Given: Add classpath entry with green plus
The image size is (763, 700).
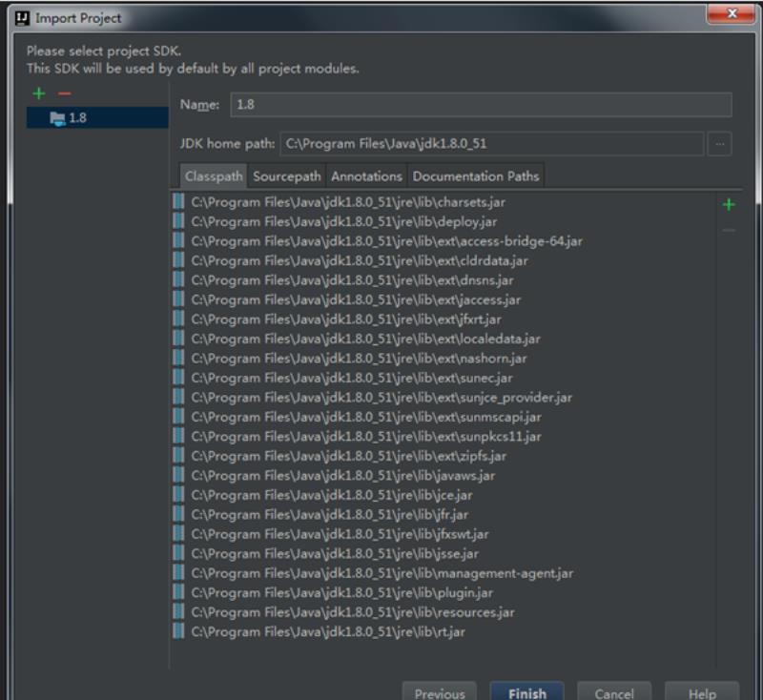Looking at the screenshot, I should 729,204.
